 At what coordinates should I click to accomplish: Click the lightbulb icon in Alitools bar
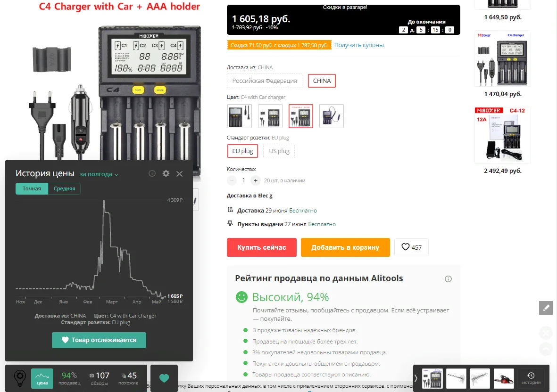click(x=20, y=378)
